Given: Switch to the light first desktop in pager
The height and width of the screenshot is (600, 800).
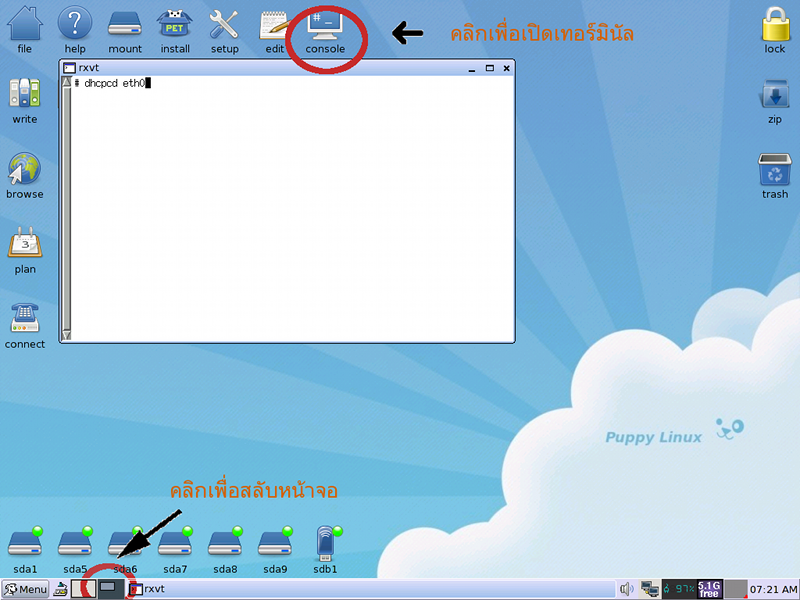Looking at the screenshot, I should point(83,589).
